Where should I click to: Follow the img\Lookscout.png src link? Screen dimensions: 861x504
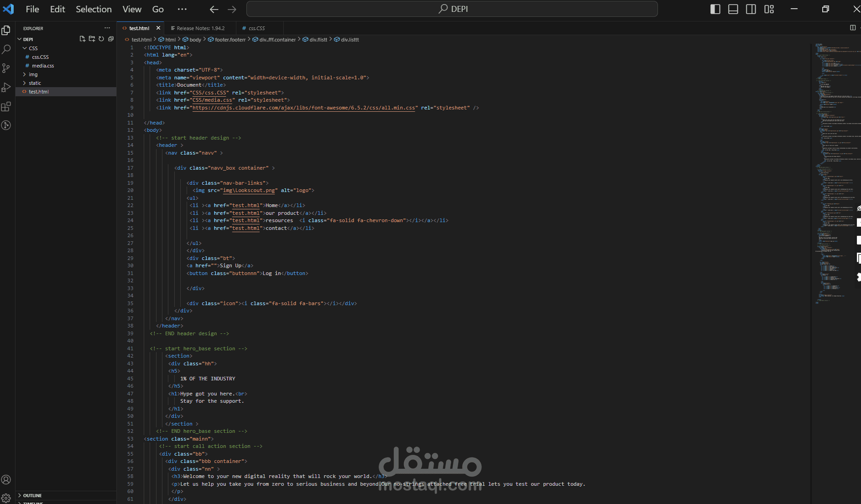(249, 190)
